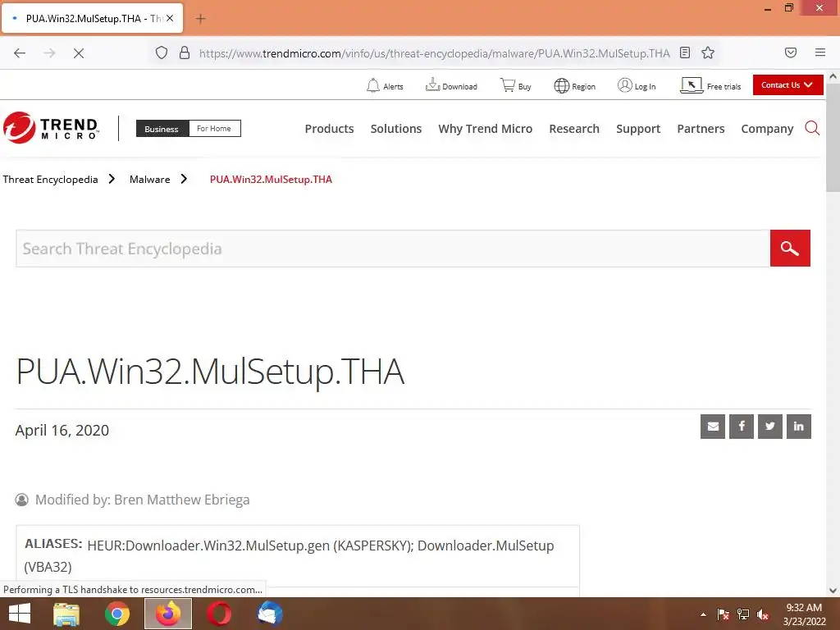This screenshot has width=840, height=630.
Task: Switch to For Home site toggle
Action: (x=214, y=129)
